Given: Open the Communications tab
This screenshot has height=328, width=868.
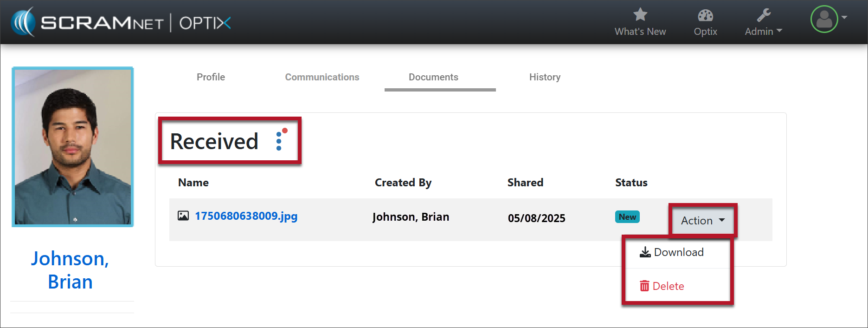Looking at the screenshot, I should (x=322, y=77).
